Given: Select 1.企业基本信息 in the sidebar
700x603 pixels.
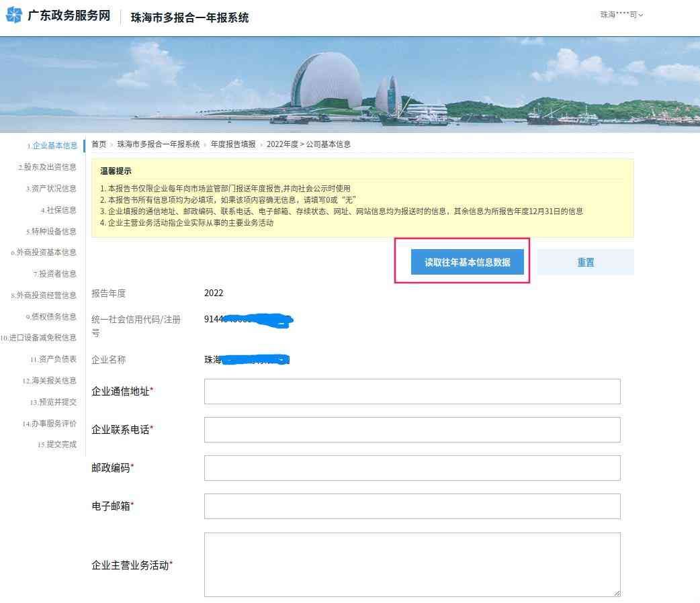Looking at the screenshot, I should point(52,146).
